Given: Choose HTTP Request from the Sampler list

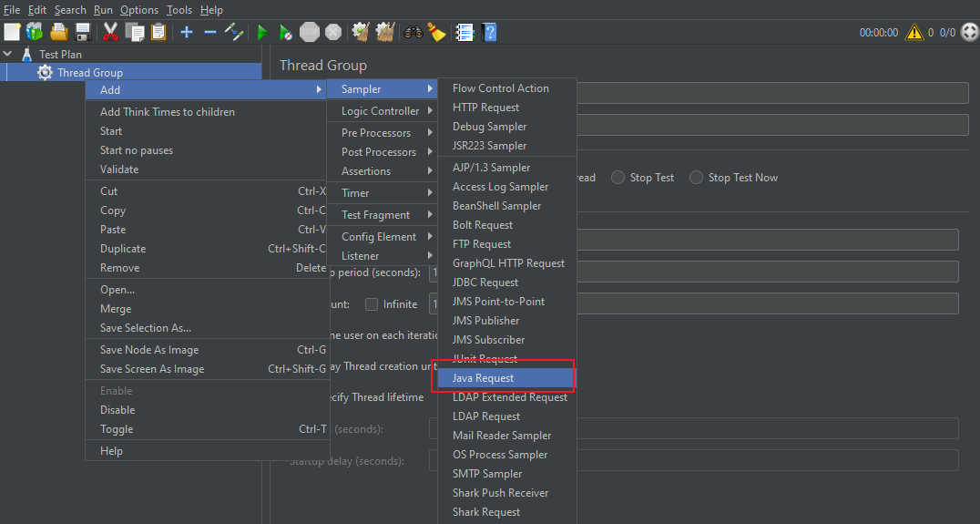Looking at the screenshot, I should (x=507, y=108).
